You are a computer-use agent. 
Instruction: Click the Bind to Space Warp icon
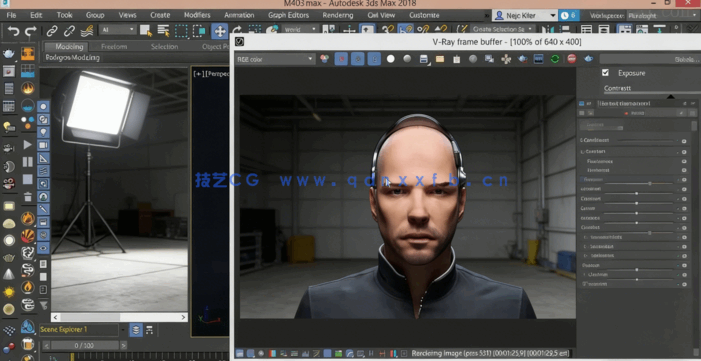86,31
